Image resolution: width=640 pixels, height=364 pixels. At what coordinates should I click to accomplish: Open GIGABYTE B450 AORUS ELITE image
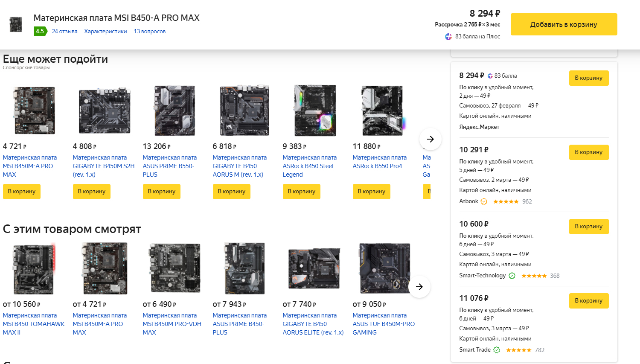(x=314, y=268)
